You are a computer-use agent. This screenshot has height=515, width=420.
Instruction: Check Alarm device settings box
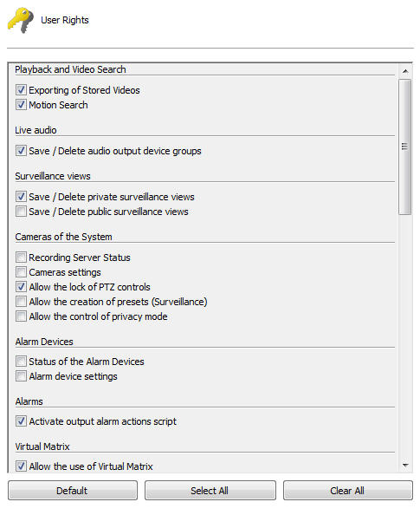coord(21,375)
